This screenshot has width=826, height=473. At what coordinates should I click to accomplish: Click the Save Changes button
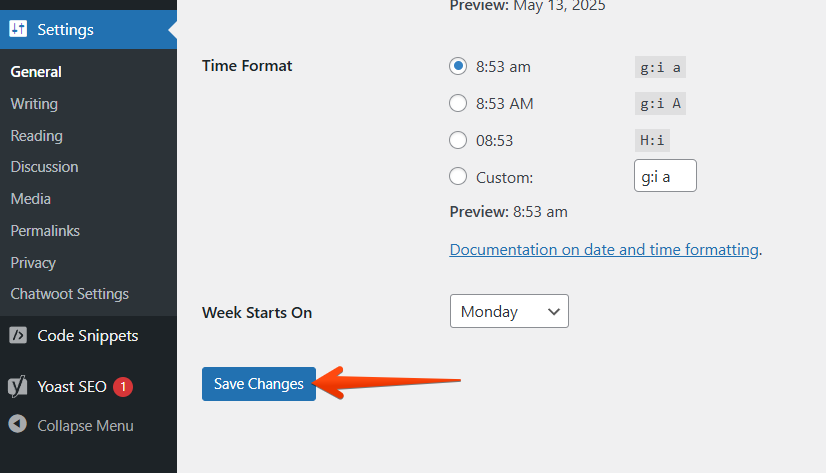tap(258, 384)
